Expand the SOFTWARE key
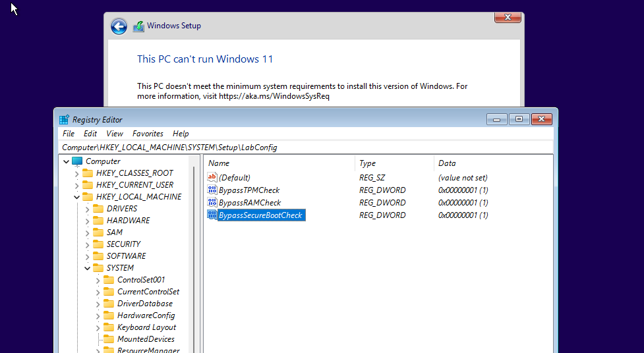The image size is (644, 353). (87, 257)
